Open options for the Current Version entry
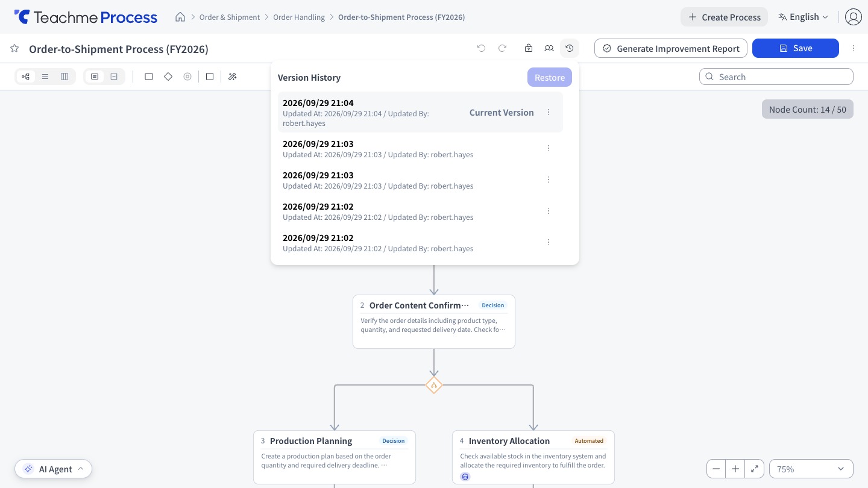 [549, 112]
